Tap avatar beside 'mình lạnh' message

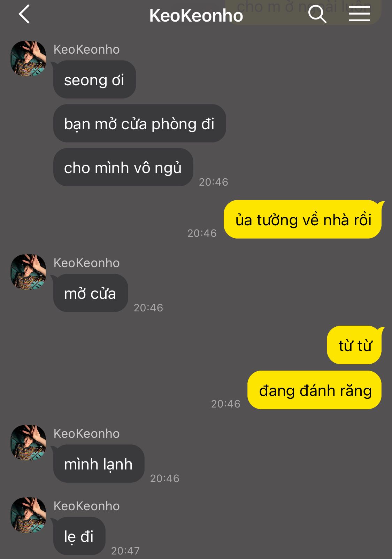(28, 443)
